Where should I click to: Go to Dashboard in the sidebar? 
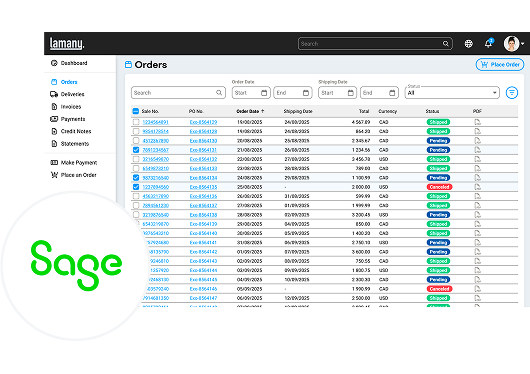[74, 63]
